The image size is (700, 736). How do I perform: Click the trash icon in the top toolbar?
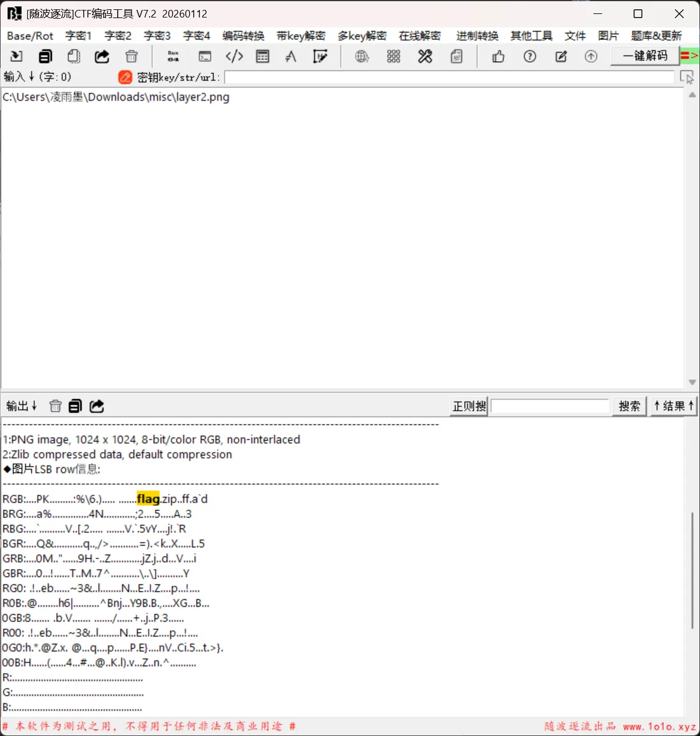coord(132,56)
